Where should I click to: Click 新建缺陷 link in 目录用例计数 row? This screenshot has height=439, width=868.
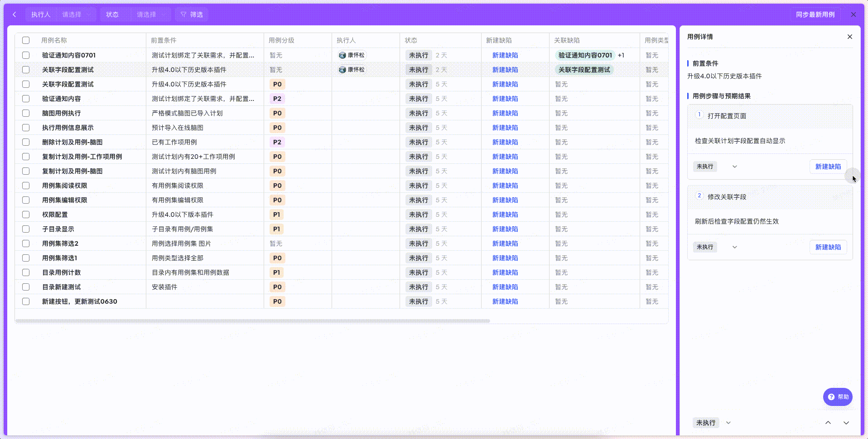point(505,272)
